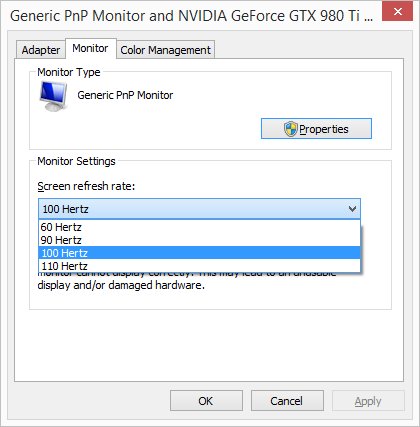Close the dialog with the red X

click(x=397, y=12)
